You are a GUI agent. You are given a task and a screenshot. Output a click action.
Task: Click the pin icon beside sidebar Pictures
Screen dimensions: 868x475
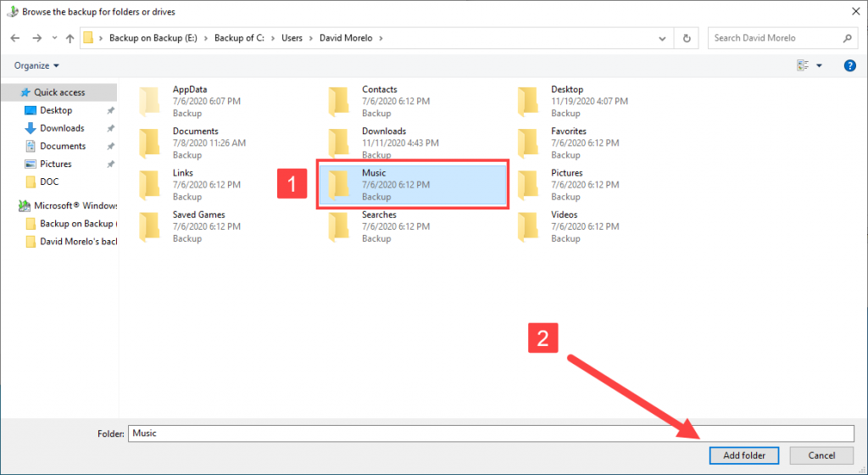coord(110,165)
